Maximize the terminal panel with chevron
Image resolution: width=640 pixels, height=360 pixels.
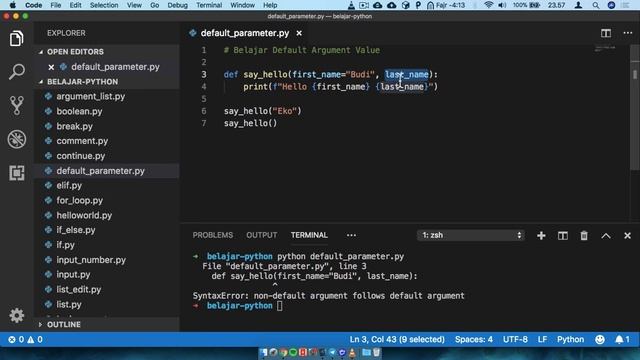point(606,236)
